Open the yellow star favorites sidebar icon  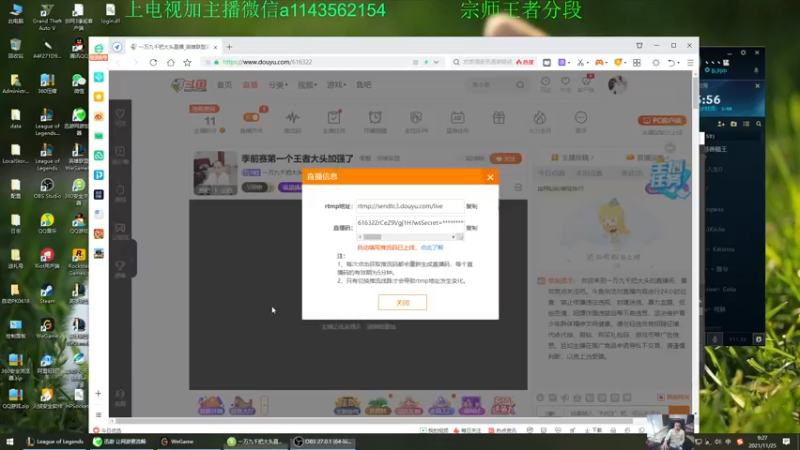tap(98, 96)
